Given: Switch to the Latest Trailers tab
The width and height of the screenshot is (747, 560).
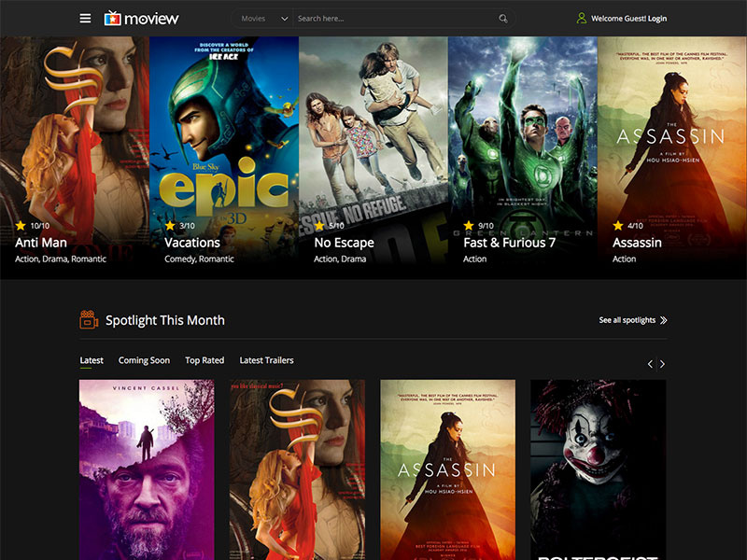Looking at the screenshot, I should click(x=266, y=360).
